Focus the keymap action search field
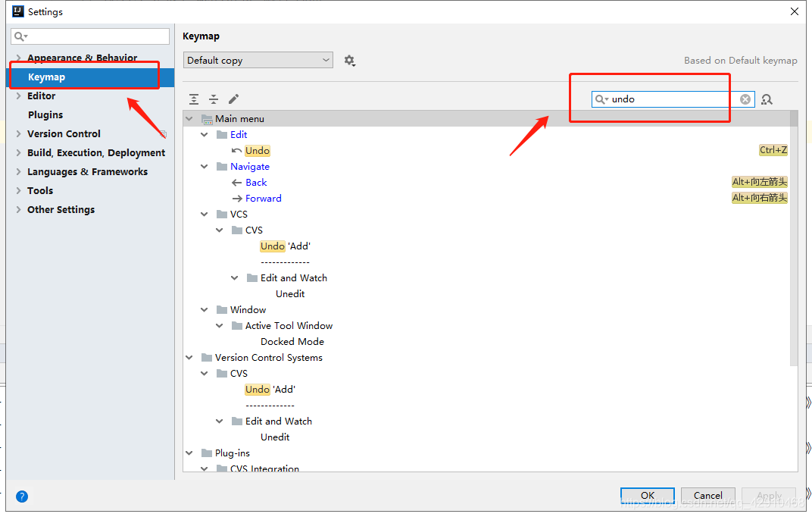Viewport: 812px width, 517px height. [673, 99]
